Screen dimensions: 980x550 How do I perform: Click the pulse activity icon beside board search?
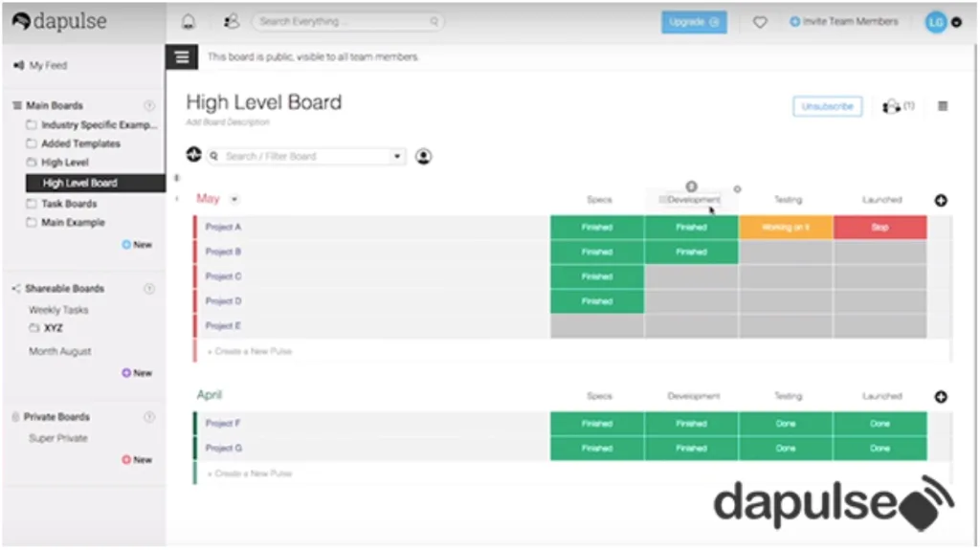pyautogui.click(x=193, y=154)
